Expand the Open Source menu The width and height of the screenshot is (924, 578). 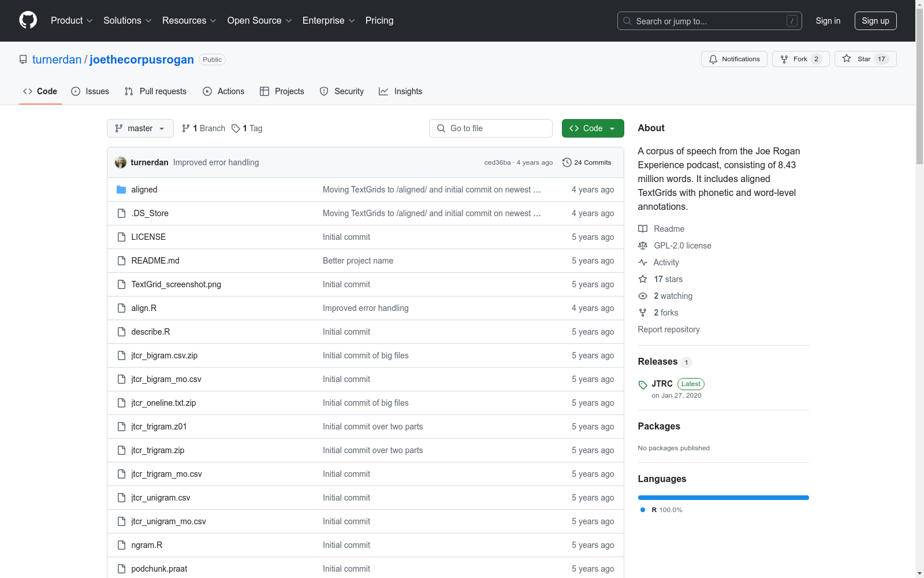click(260, 21)
